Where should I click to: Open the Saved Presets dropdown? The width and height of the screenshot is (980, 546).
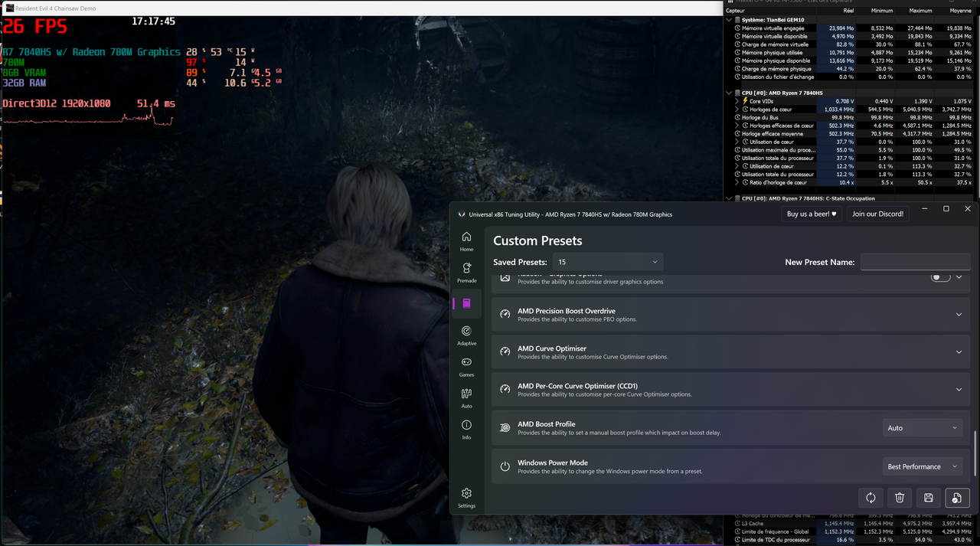click(x=608, y=262)
